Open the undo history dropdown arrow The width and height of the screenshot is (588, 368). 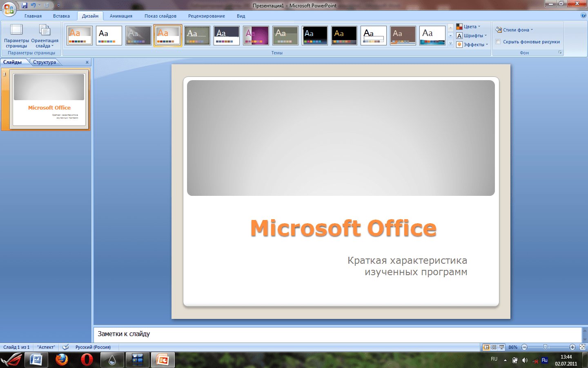pyautogui.click(x=39, y=5)
